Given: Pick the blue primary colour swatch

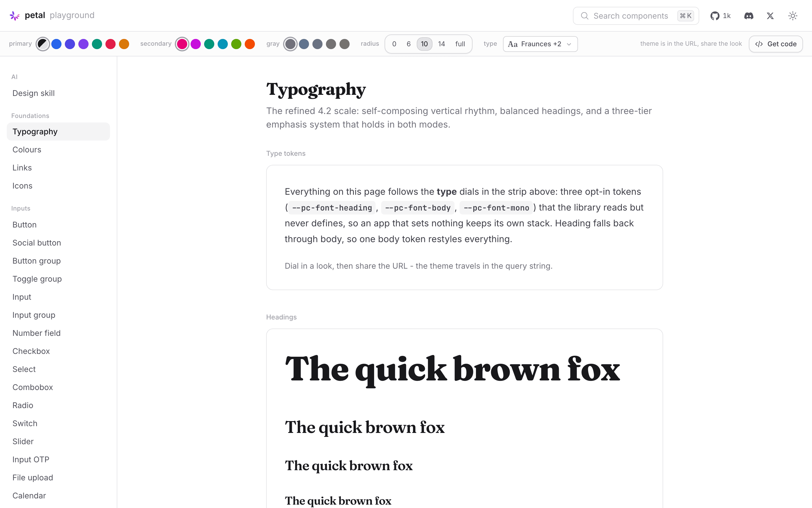Looking at the screenshot, I should coord(56,44).
